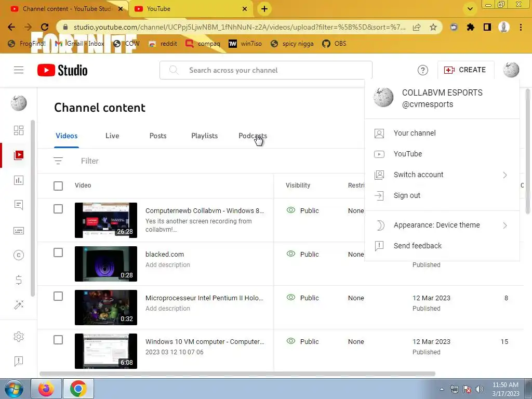Click the share page icon in address bar

(x=417, y=27)
